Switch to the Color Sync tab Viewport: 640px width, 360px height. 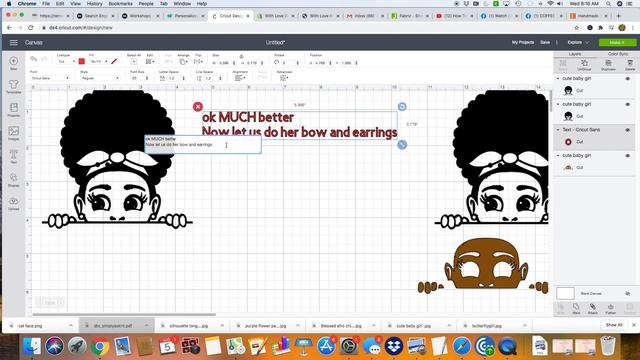618,54
